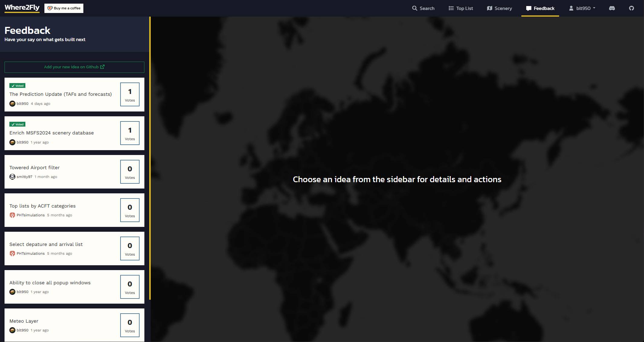
Task: Click external link icon on Add idea button
Action: point(102,67)
